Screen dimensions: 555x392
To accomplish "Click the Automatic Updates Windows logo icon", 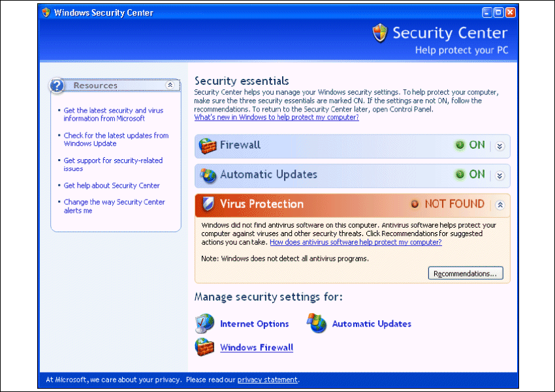I will tap(317, 324).
